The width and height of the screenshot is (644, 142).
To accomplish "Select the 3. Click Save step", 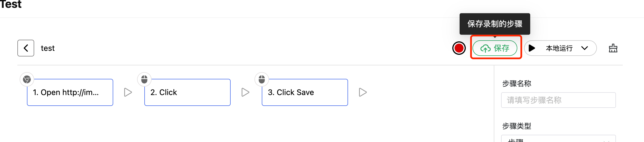I will tap(305, 92).
